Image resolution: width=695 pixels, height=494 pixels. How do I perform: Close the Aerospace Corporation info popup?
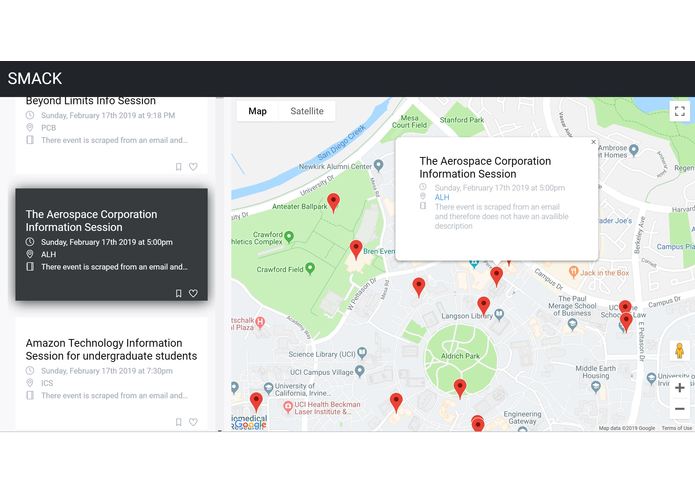click(593, 142)
